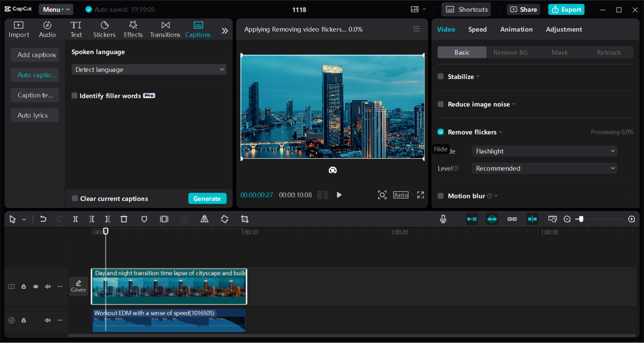This screenshot has width=644, height=343.
Task: Play the video preview
Action: [x=339, y=195]
